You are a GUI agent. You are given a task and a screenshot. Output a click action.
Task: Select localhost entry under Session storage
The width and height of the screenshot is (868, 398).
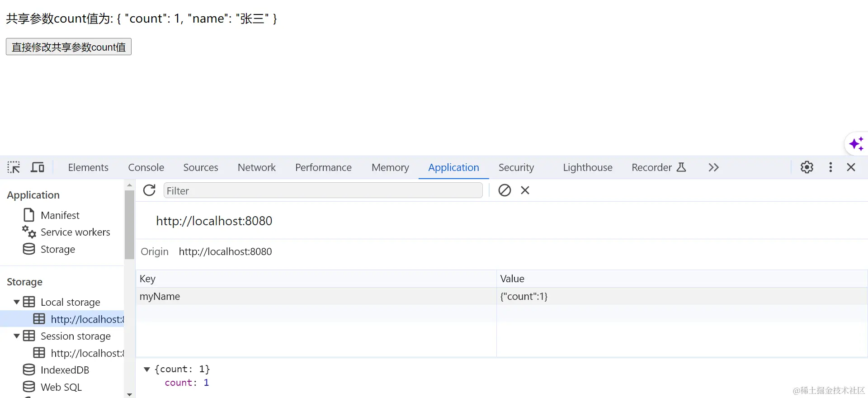(87, 353)
